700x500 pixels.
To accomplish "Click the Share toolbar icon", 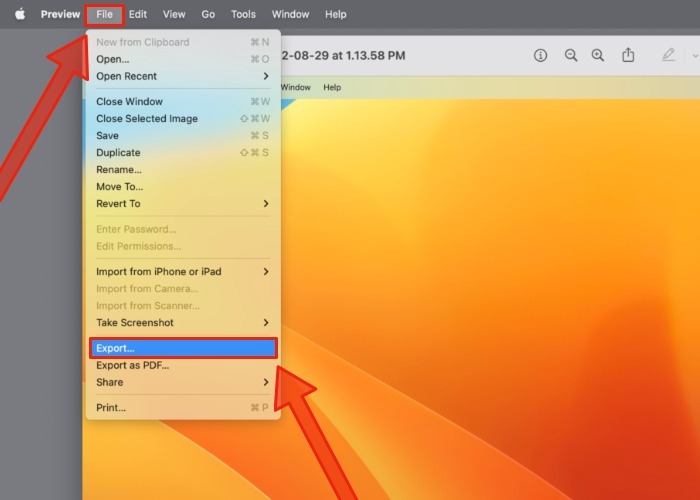I will (628, 55).
